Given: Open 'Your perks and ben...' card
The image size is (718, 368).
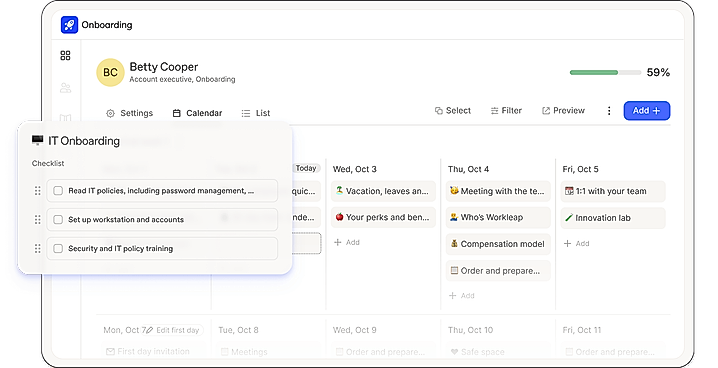Looking at the screenshot, I should pyautogui.click(x=383, y=217).
